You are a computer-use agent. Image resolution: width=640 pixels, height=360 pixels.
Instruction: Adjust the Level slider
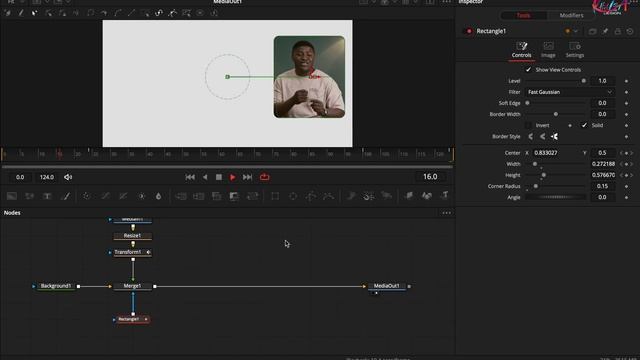click(556, 81)
